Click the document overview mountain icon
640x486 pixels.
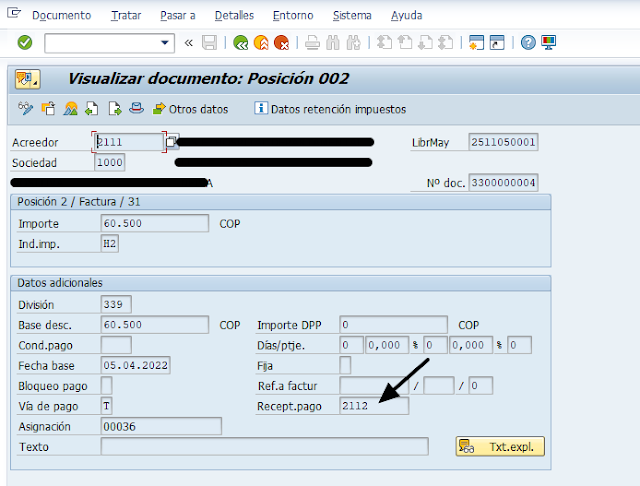point(71,109)
